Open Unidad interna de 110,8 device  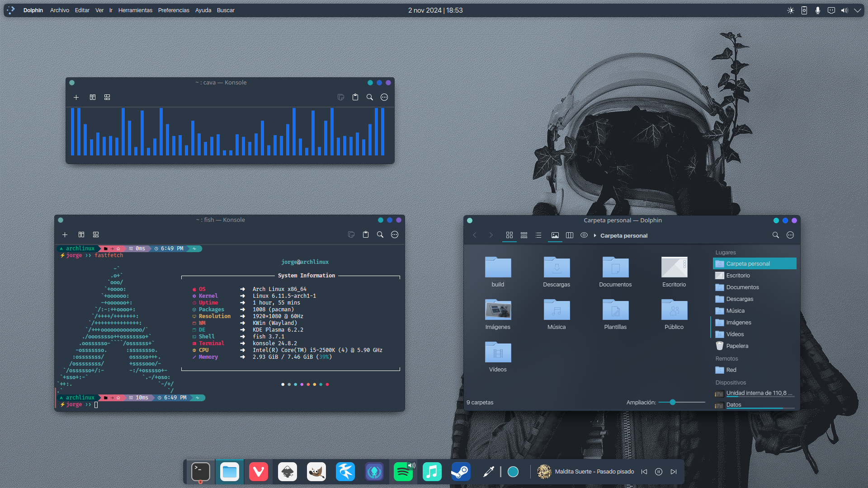(x=755, y=393)
